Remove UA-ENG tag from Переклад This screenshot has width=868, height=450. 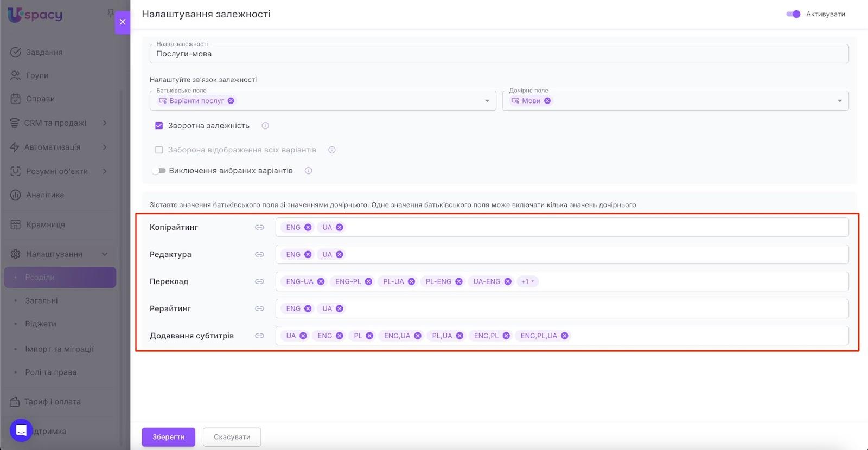click(508, 281)
